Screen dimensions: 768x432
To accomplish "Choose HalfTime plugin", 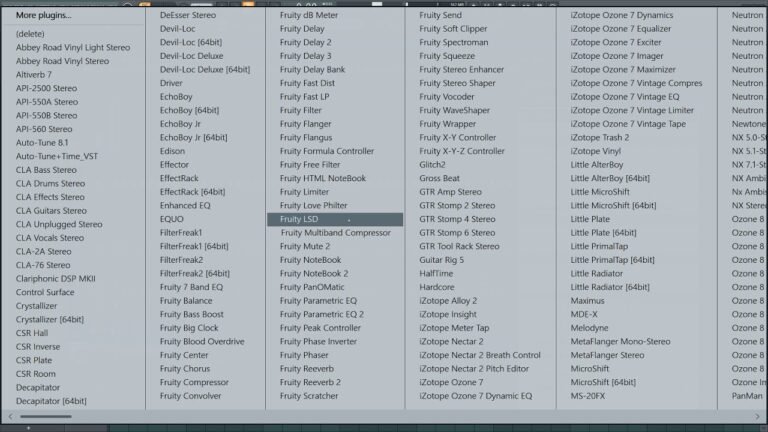I will click(436, 274).
